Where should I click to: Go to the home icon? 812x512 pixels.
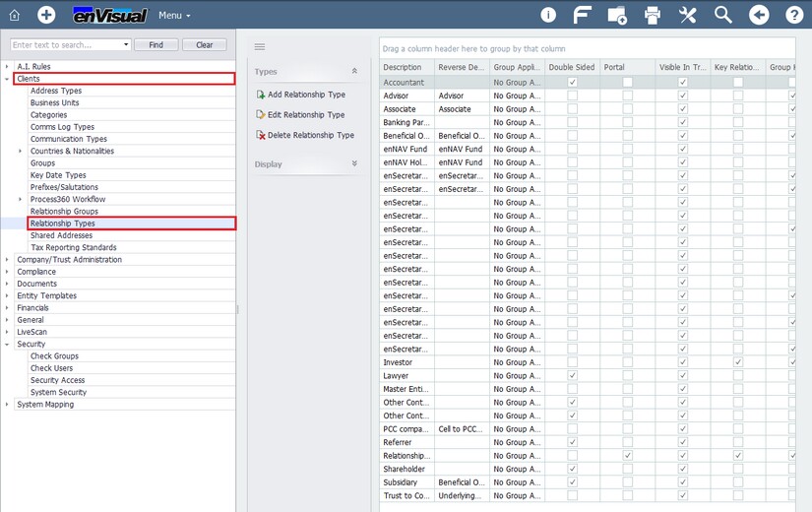tap(15, 15)
